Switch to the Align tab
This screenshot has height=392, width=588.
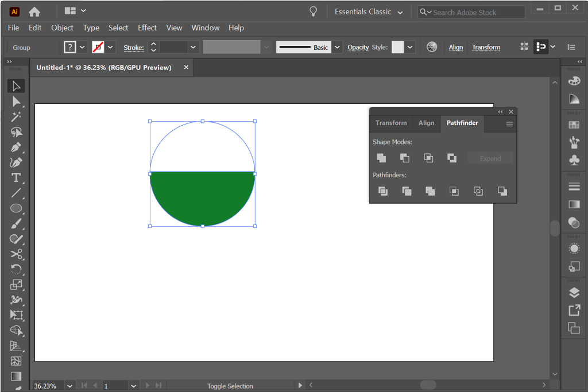point(426,123)
